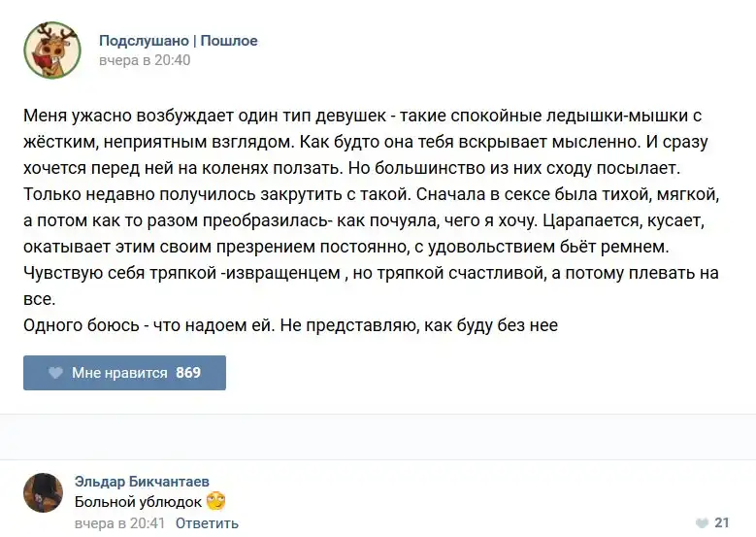Click the 869 likes counter
The image size is (756, 537).
pyautogui.click(x=188, y=373)
